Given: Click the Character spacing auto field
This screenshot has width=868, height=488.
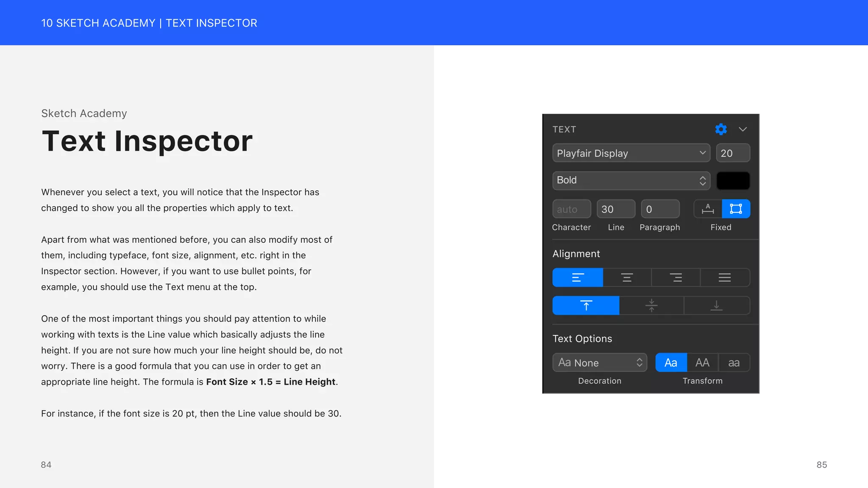Looking at the screenshot, I should point(571,209).
